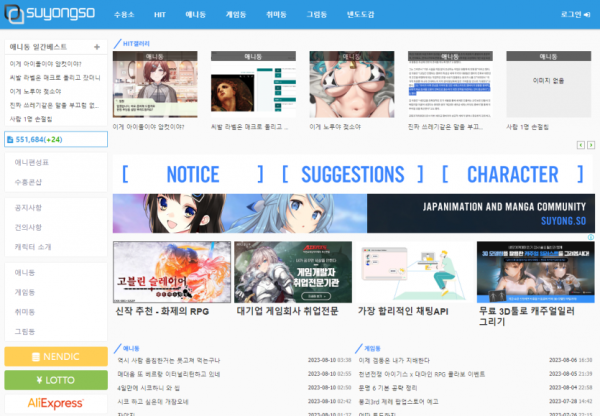Click the visitor counter document icon
The width and height of the screenshot is (600, 416).
tap(10, 139)
